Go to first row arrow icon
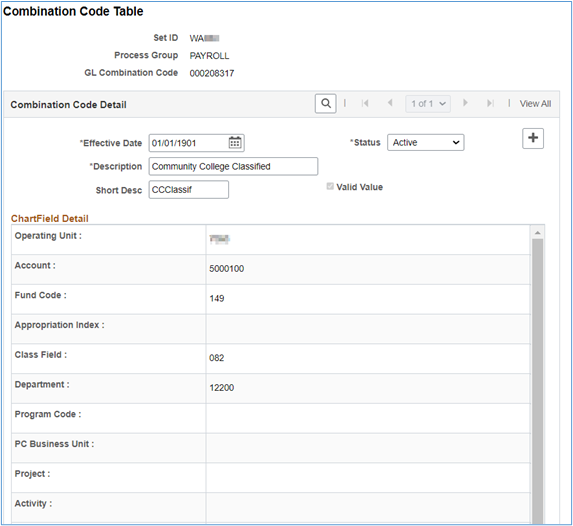Viewport: 573px width, 526px height. [x=365, y=103]
